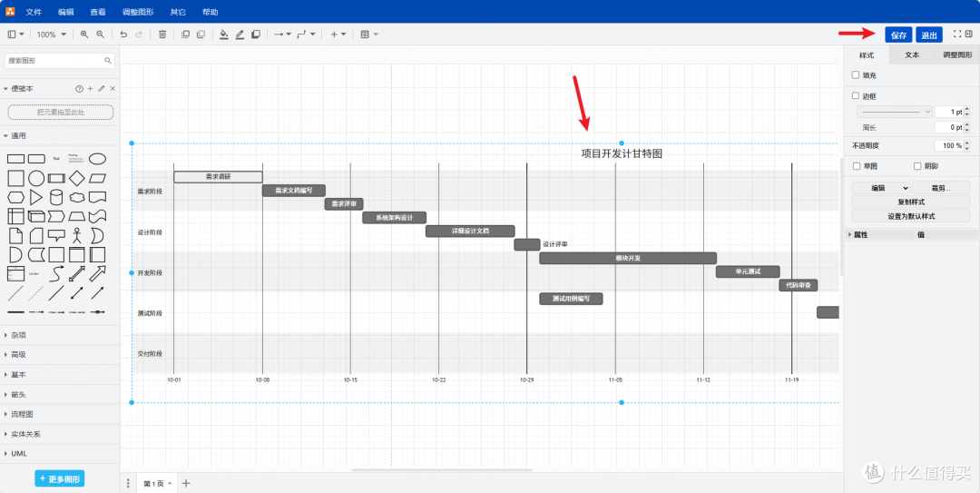Open the waypoint connector style dropdown

click(306, 35)
